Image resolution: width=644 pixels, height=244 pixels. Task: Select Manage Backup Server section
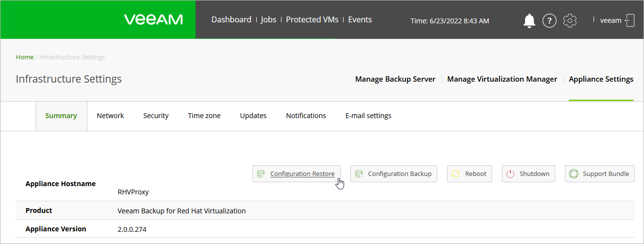(x=395, y=79)
